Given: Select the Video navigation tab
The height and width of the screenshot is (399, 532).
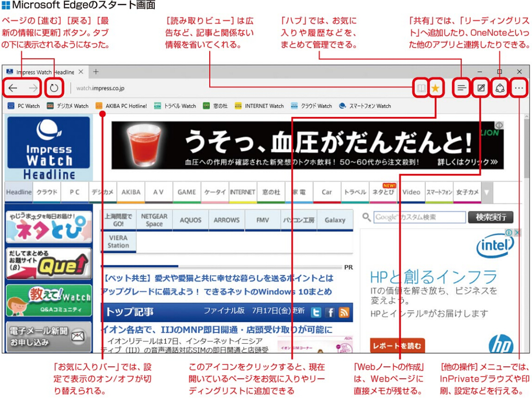Looking at the screenshot, I should (411, 192).
